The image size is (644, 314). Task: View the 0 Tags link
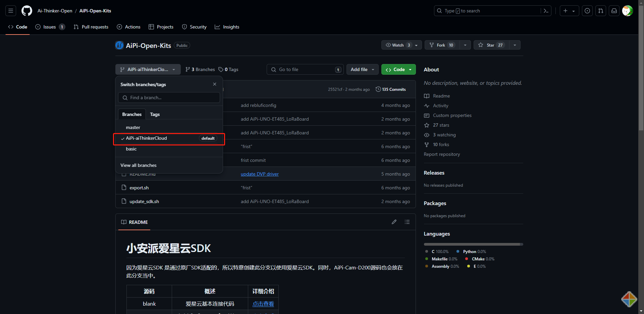(x=228, y=69)
